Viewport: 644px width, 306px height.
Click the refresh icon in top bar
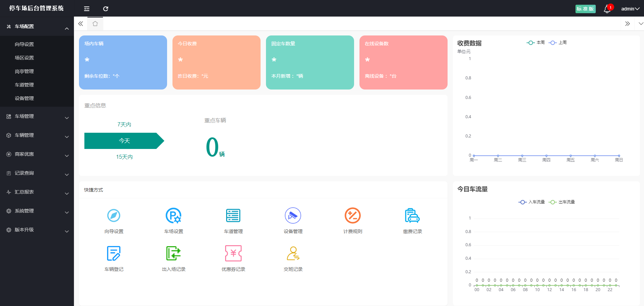pyautogui.click(x=106, y=9)
